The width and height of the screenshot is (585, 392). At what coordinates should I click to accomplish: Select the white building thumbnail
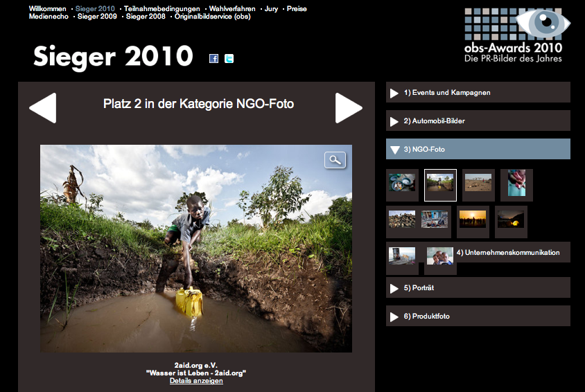[402, 256]
